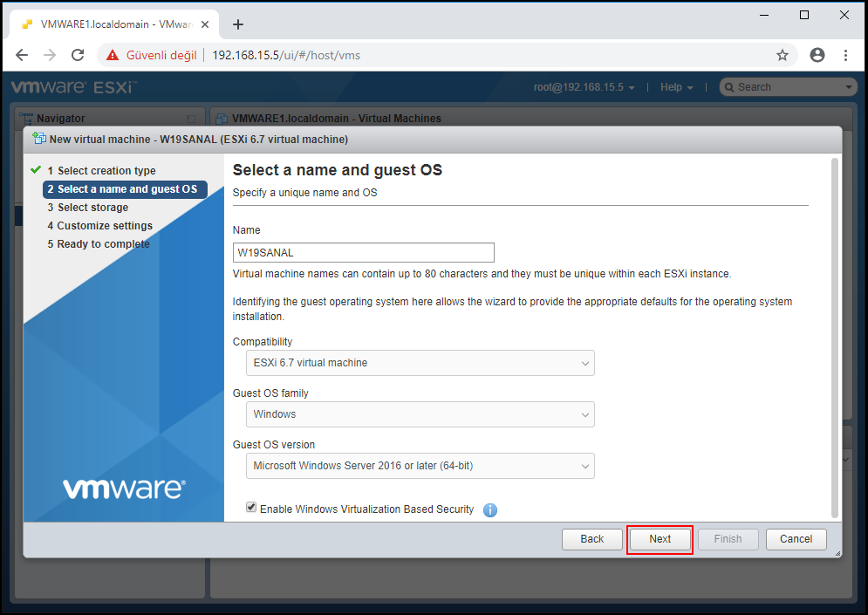The image size is (868, 615).
Task: Open the Search box dropdown arrow
Action: tap(849, 87)
